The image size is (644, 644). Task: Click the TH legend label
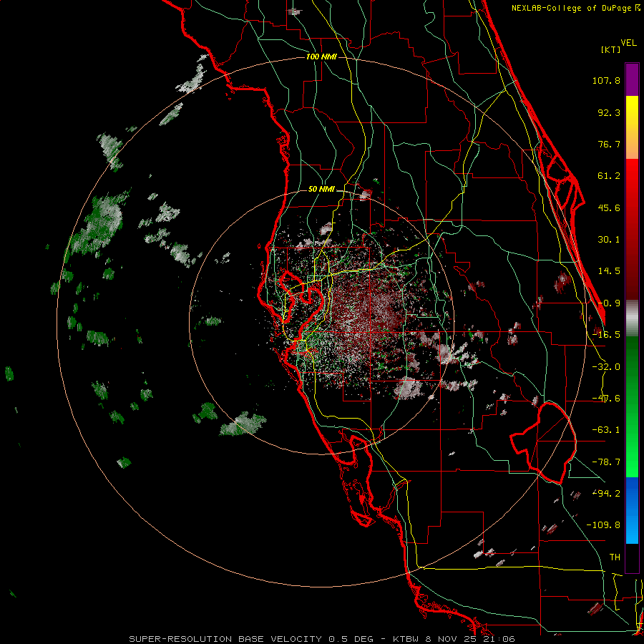(x=615, y=557)
